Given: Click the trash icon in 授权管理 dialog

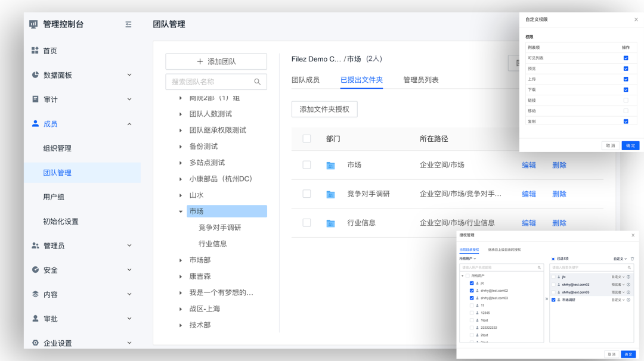Looking at the screenshot, I should pyautogui.click(x=633, y=259).
